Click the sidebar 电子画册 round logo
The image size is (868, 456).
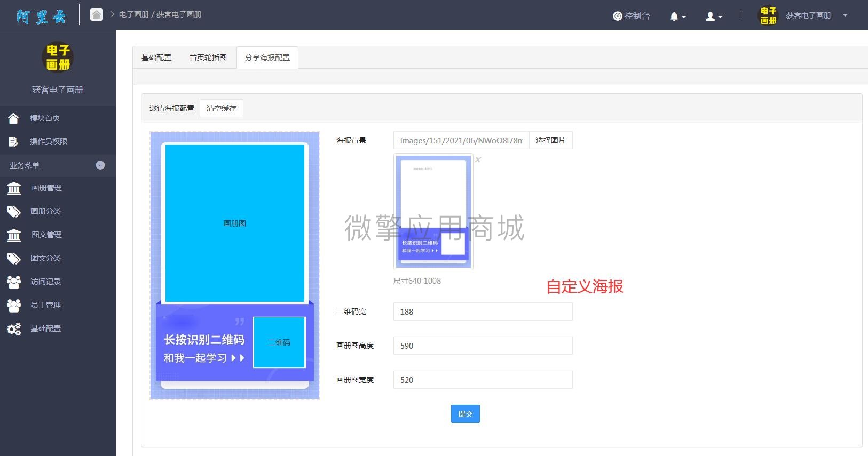(x=58, y=57)
